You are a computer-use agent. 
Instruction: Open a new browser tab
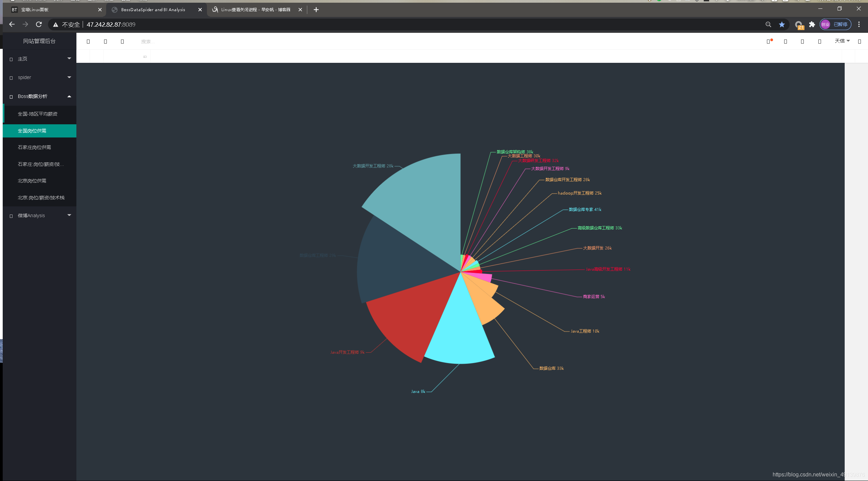click(x=316, y=10)
